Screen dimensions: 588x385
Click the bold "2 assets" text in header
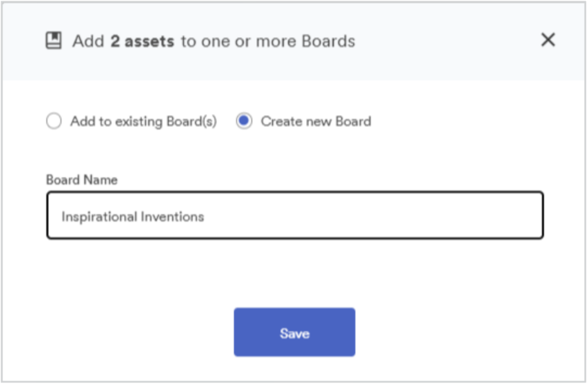[x=142, y=41]
